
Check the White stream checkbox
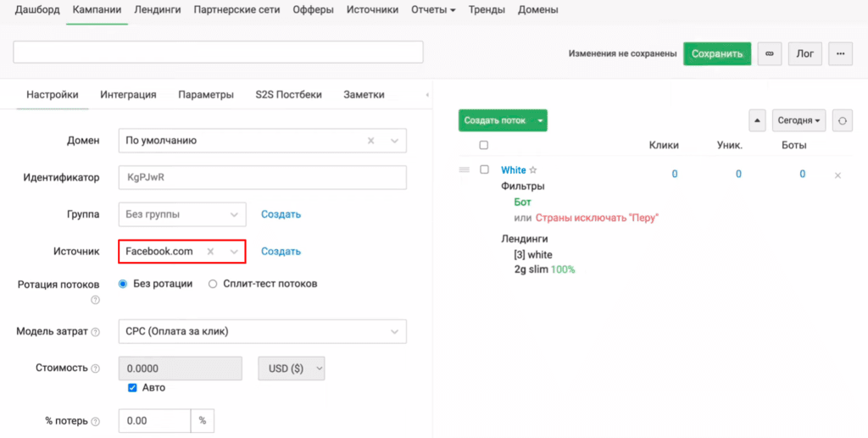[x=484, y=169]
